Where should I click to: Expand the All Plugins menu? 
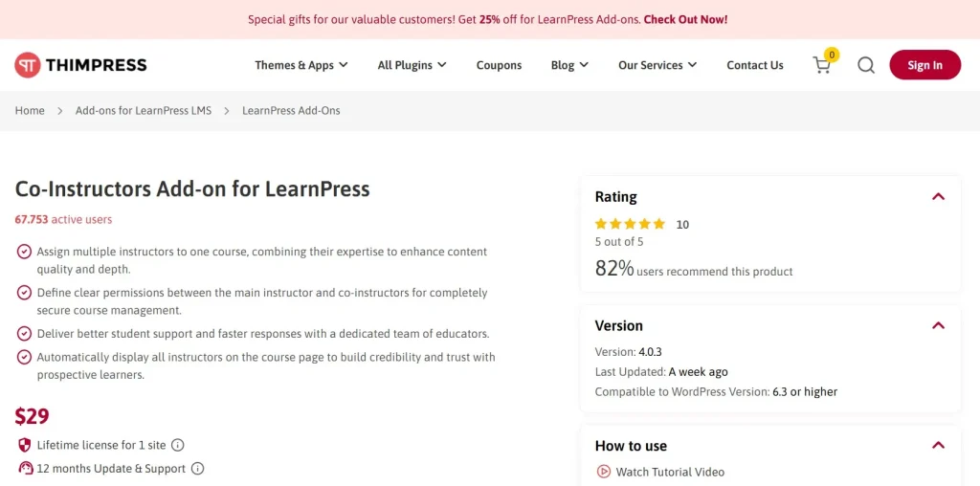coord(412,65)
